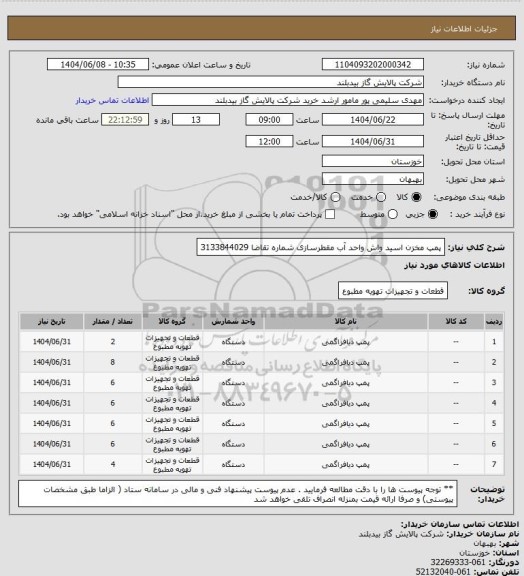
Task: Click the نام کالا column header
Action: 345,321
